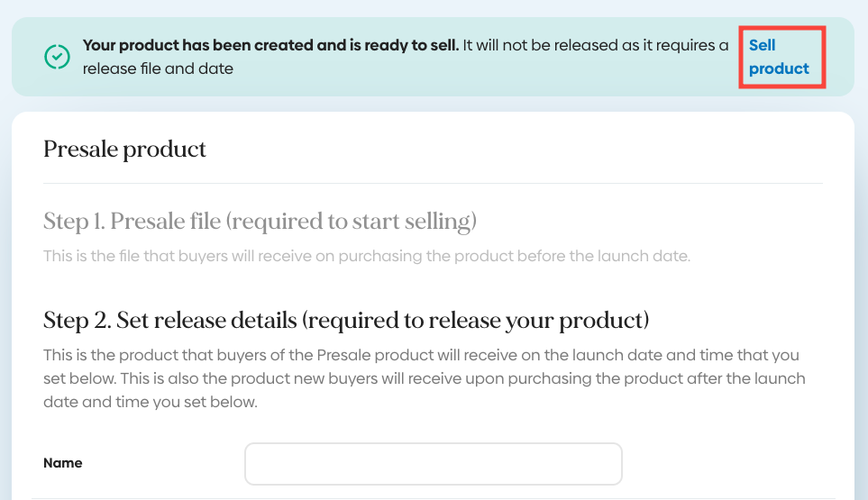
Task: Click the Sell product link
Action: [779, 57]
